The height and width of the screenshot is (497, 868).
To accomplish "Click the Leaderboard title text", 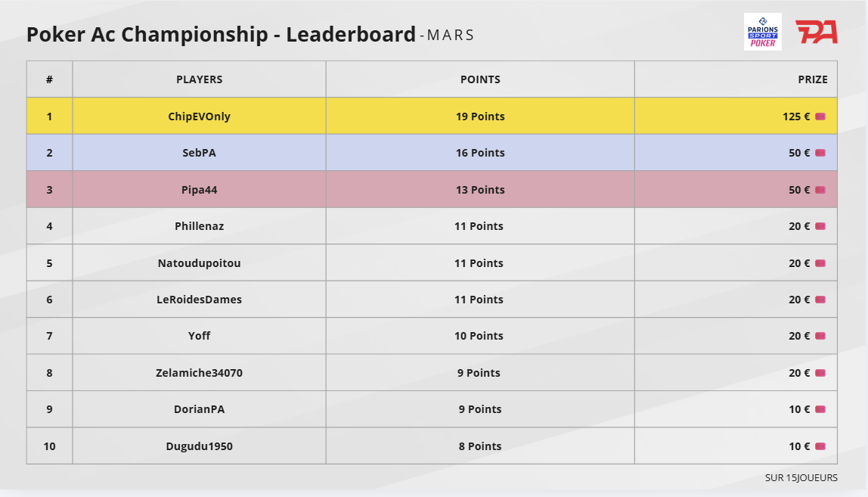I will [221, 34].
